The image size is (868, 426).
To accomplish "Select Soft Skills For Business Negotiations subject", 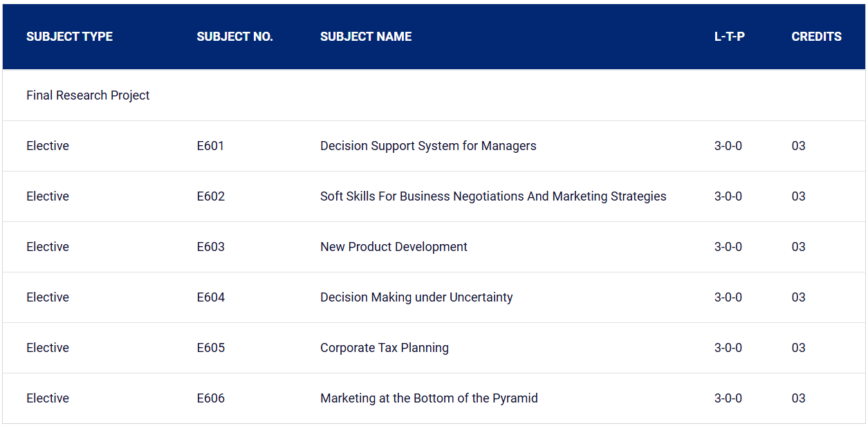I will point(493,196).
